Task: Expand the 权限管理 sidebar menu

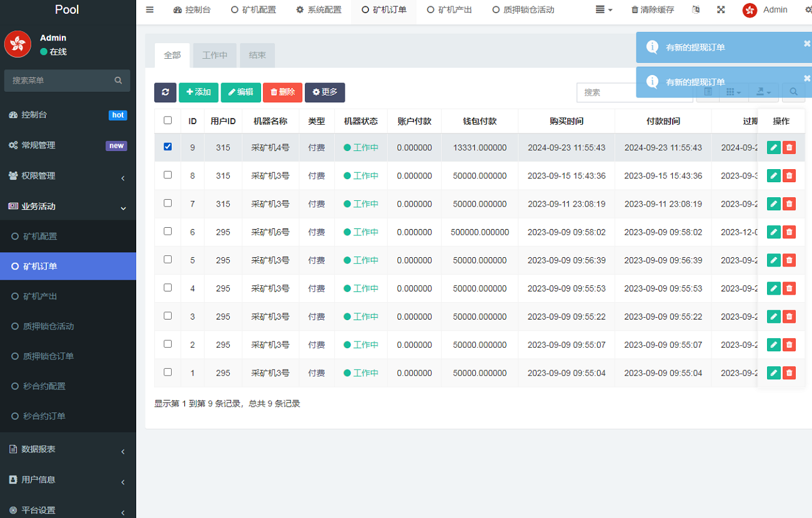Action: pos(67,176)
